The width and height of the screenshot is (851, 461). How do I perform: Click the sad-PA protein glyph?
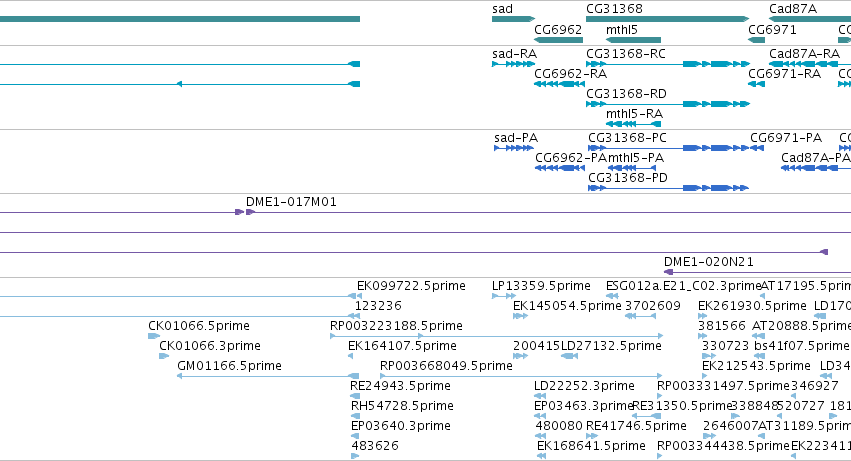click(514, 148)
